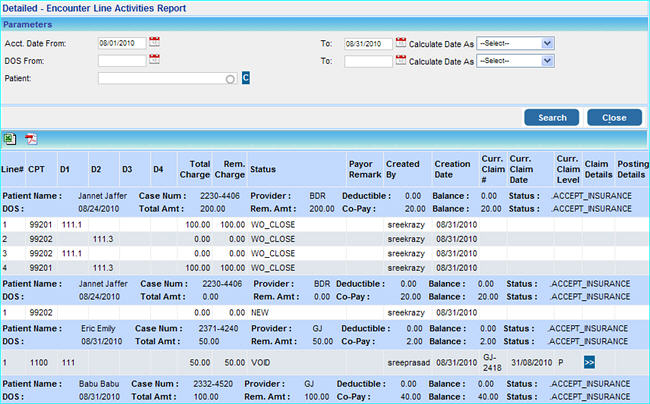The width and height of the screenshot is (650, 404).
Task: Expand Calculate Date As dropdown for Acct. Date
Action: pyautogui.click(x=515, y=43)
